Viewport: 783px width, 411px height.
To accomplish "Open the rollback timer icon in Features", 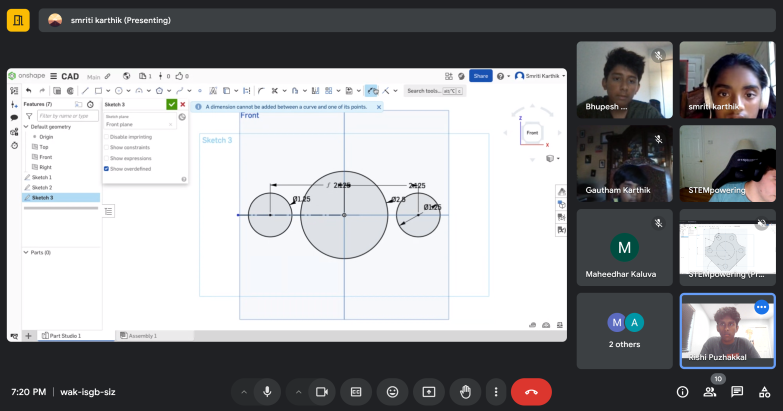I will 90,104.
